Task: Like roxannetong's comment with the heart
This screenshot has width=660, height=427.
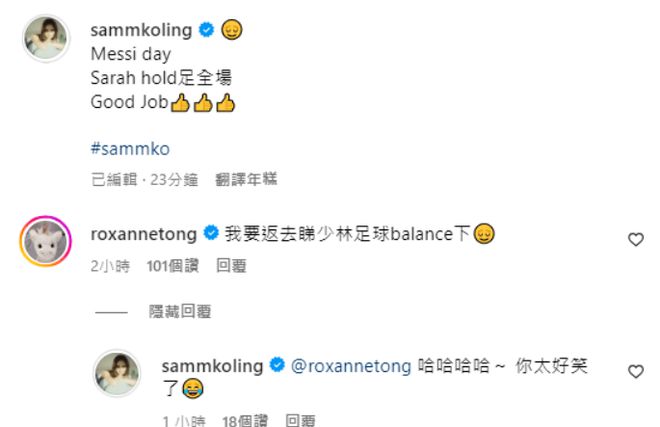Action: pyautogui.click(x=635, y=239)
